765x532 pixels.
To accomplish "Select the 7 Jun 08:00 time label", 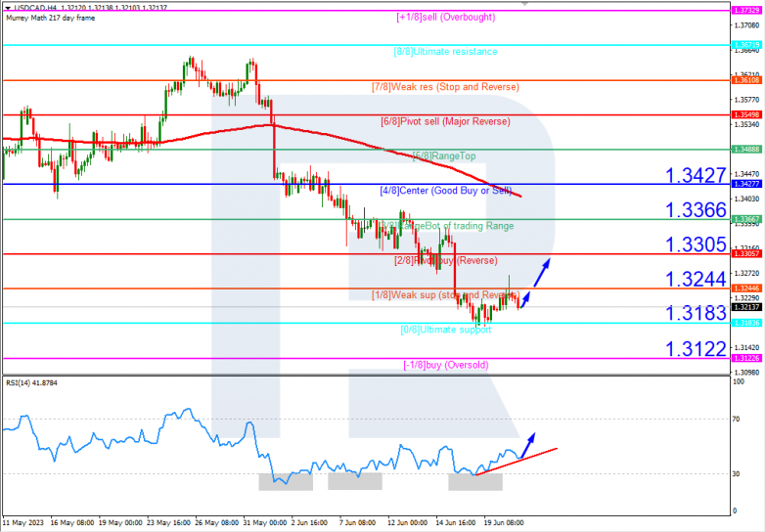I will [x=358, y=523].
